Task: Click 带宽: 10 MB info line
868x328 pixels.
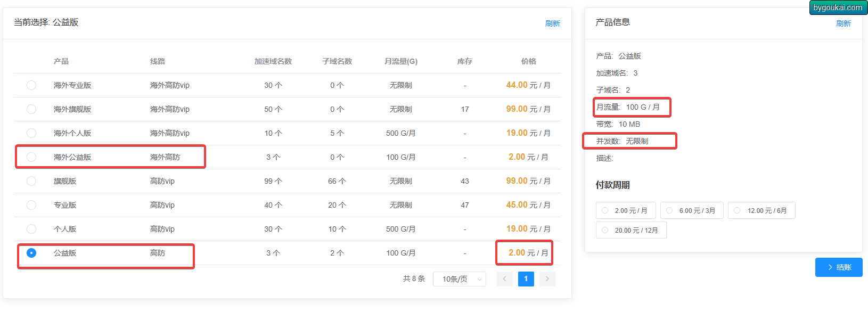Action: coord(618,124)
